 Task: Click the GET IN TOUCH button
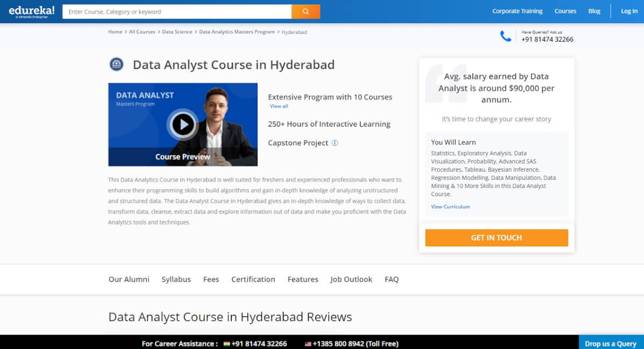[496, 237]
